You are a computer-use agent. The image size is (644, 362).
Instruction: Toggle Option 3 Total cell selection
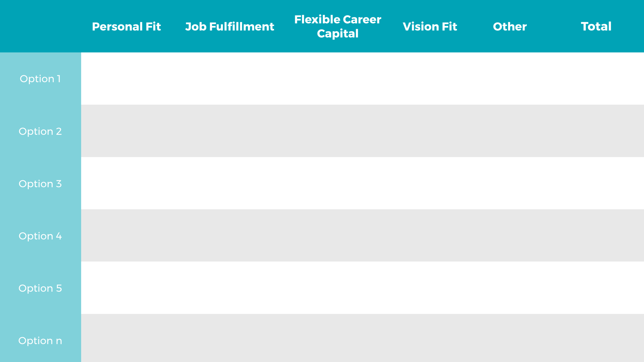tap(597, 183)
